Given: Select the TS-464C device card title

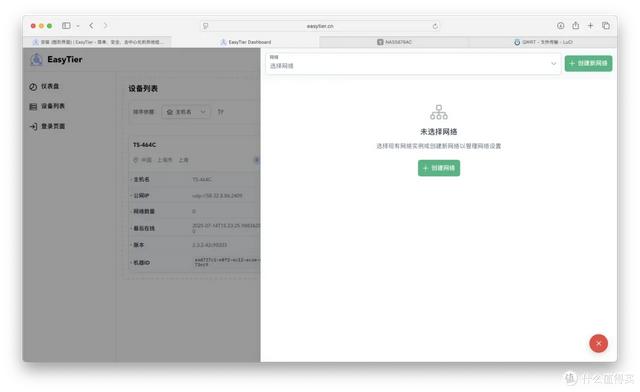Looking at the screenshot, I should click(144, 145).
